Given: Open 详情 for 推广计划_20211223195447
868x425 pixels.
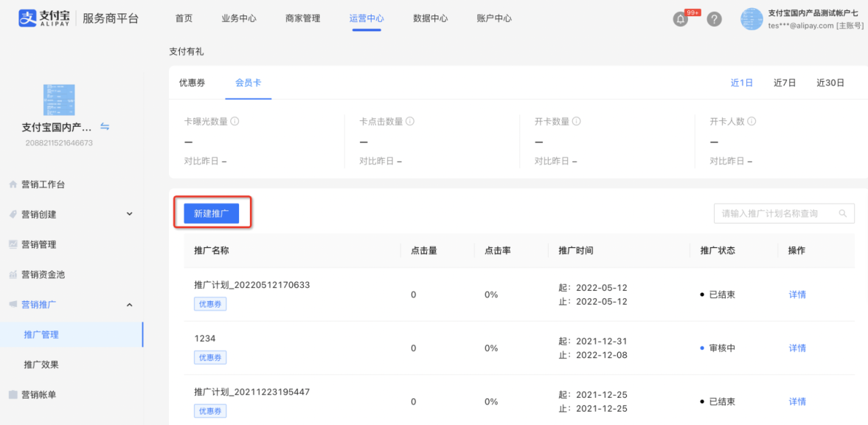Looking at the screenshot, I should [797, 401].
